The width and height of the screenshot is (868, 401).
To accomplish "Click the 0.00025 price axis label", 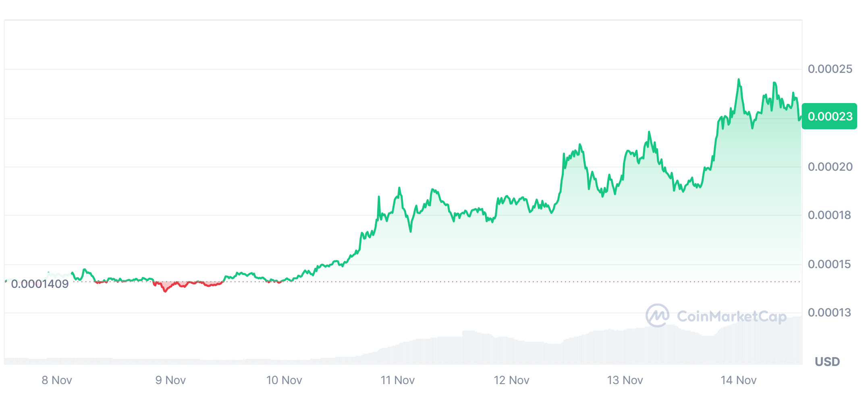I will coord(830,69).
